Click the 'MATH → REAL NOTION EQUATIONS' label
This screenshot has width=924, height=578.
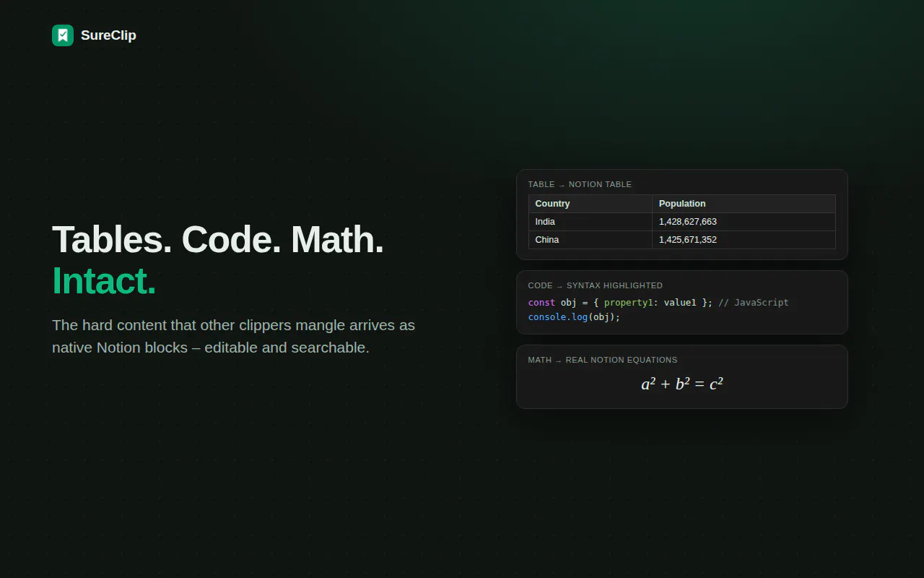pos(603,360)
